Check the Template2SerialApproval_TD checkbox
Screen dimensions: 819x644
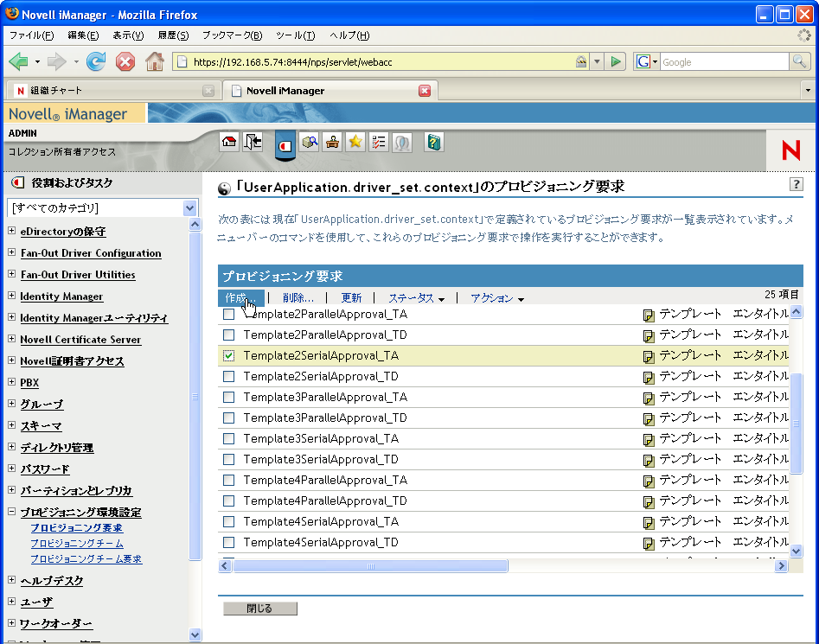pos(229,377)
